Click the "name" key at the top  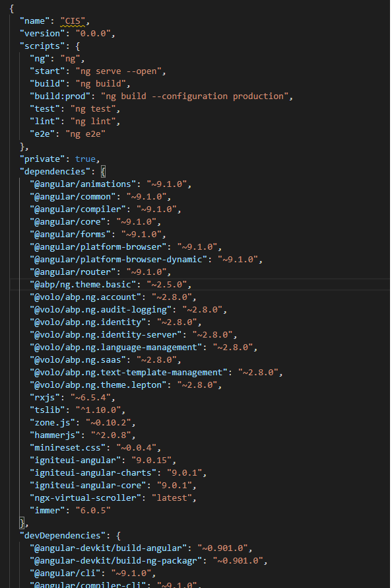(34, 21)
